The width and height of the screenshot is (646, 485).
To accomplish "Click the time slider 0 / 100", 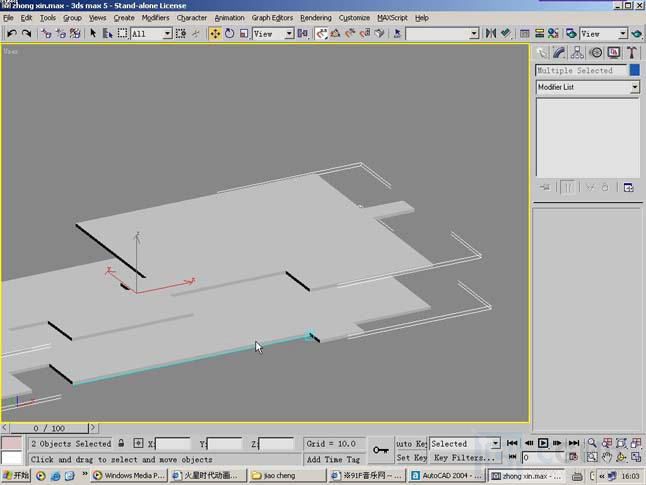I will 49,428.
